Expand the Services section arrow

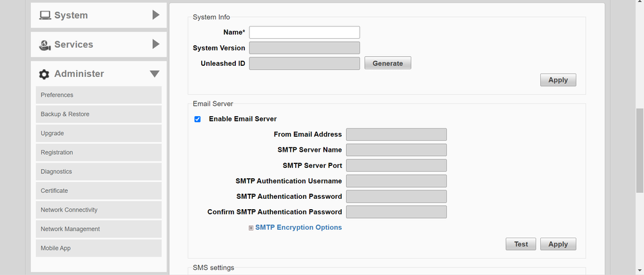point(155,45)
